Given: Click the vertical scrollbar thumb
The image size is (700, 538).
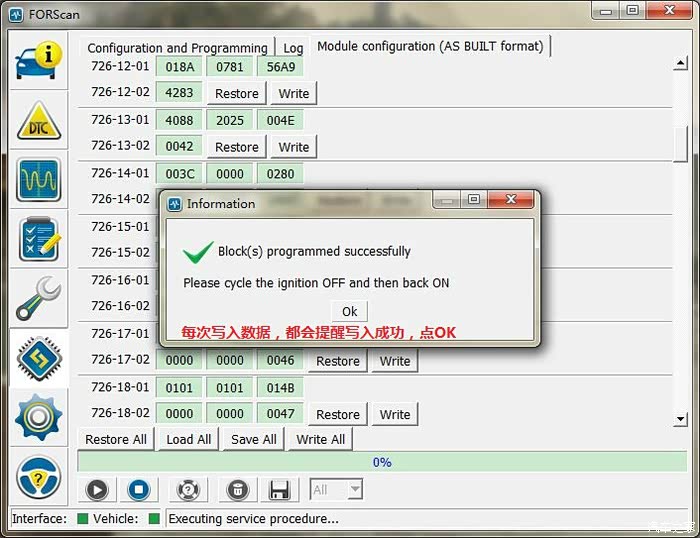Looking at the screenshot, I should click(x=680, y=144).
